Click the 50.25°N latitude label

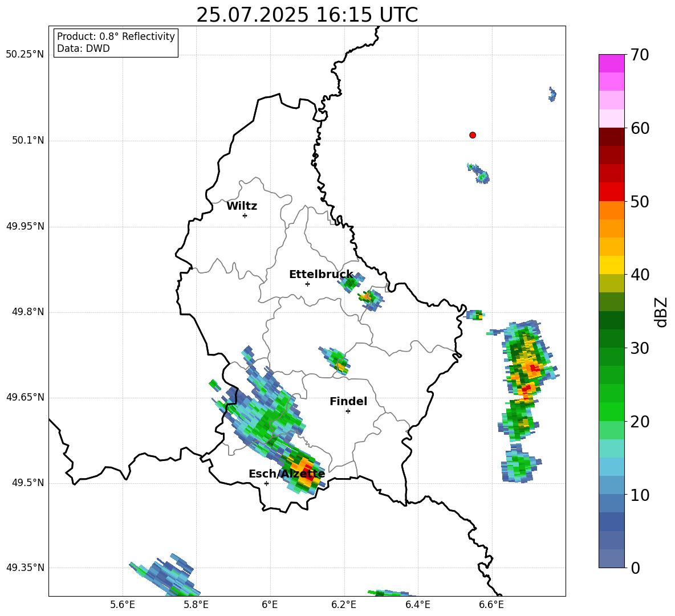click(25, 55)
